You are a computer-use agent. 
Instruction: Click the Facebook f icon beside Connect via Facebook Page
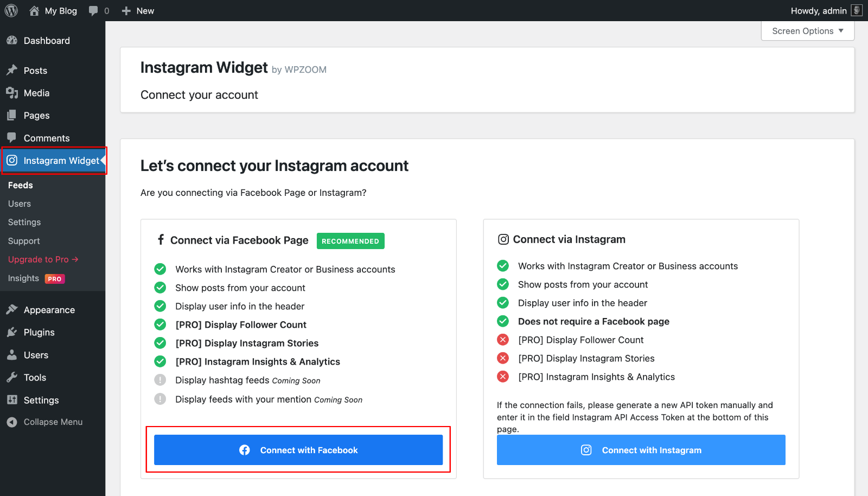(x=161, y=239)
